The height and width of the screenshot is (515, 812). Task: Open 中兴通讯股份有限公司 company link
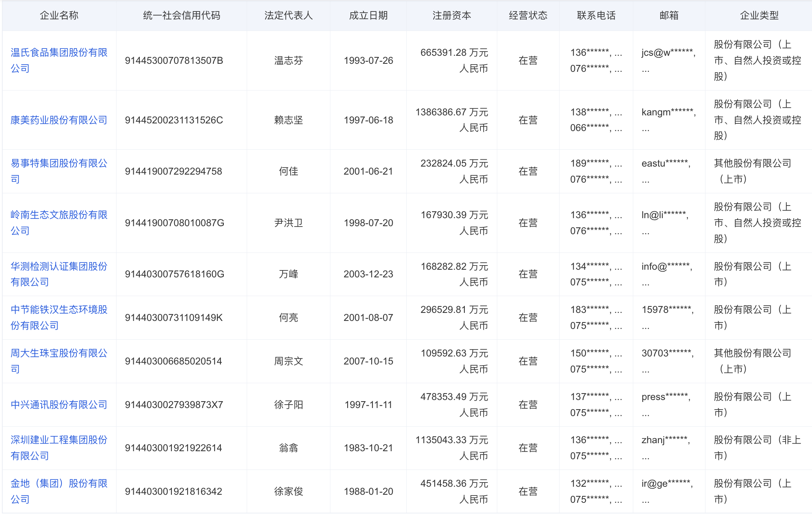coord(59,405)
